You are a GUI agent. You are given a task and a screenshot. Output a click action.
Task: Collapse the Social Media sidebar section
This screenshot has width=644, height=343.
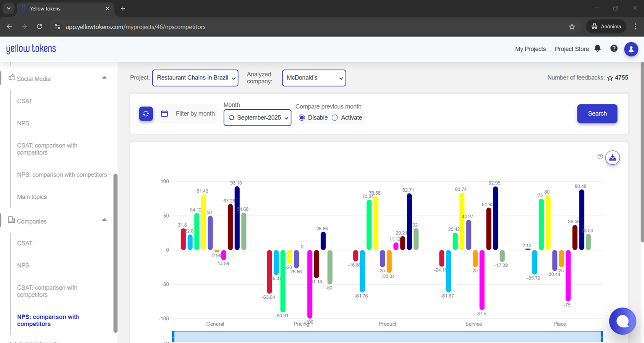(x=104, y=78)
